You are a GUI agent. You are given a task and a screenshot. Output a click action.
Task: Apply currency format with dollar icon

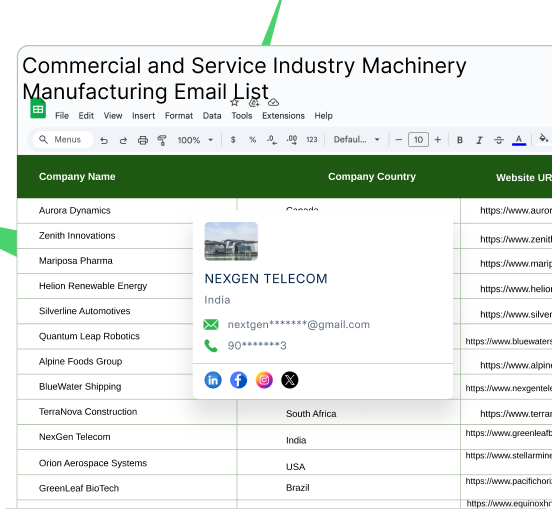click(x=233, y=140)
